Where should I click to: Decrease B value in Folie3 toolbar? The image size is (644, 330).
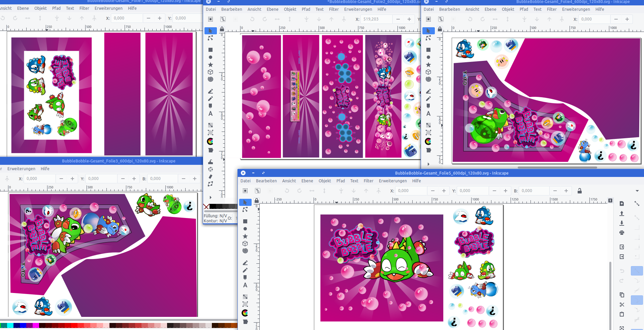(x=184, y=179)
